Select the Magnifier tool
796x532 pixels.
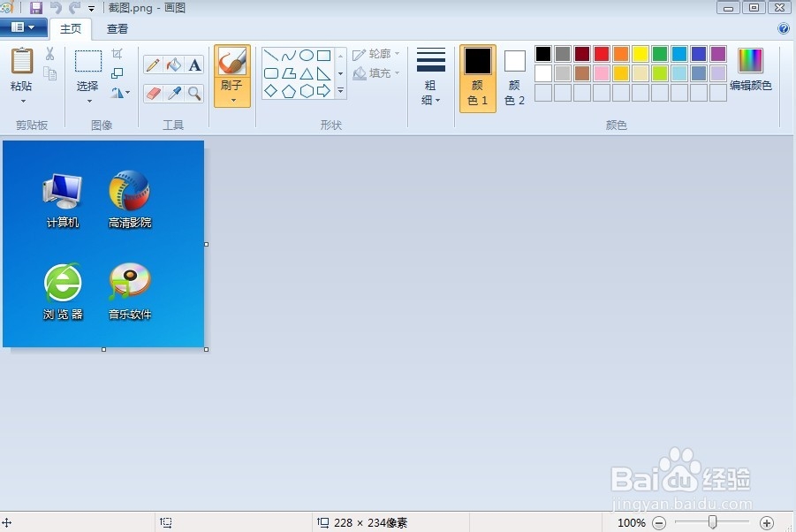(x=193, y=92)
